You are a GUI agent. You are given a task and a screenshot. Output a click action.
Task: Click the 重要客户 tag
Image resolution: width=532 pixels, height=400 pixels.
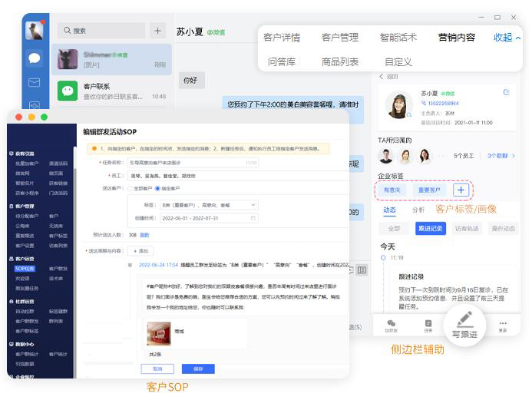(x=429, y=190)
